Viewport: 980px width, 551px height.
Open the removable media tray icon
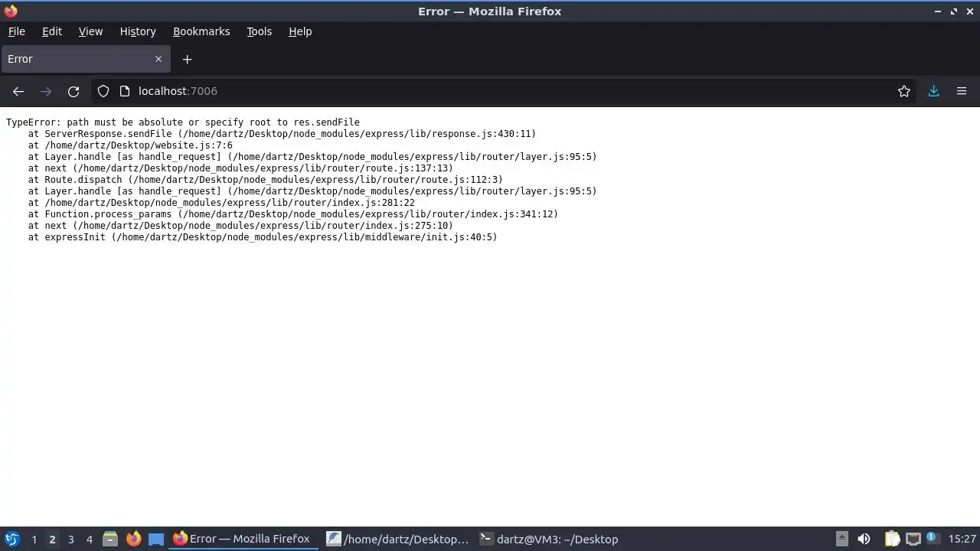(841, 539)
